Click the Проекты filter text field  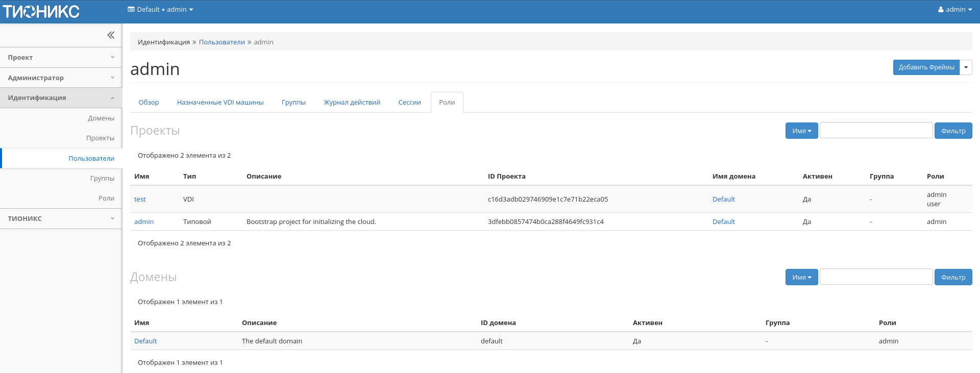876,131
